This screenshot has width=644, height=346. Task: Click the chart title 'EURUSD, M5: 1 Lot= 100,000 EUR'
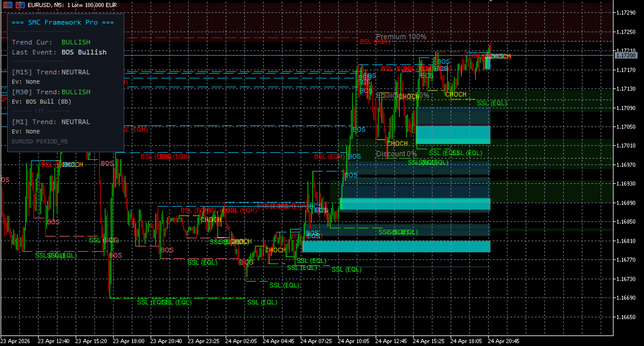[x=72, y=5]
